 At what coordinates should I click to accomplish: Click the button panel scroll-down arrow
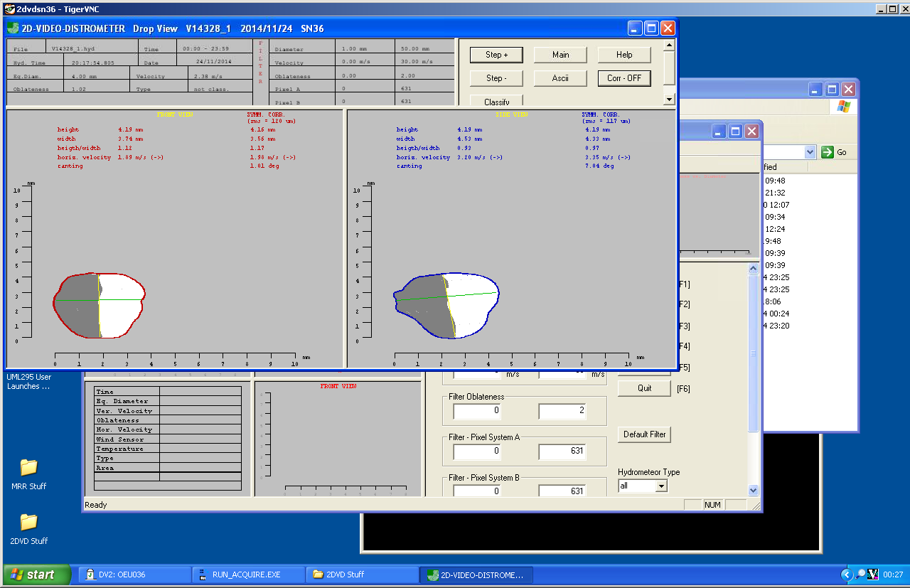668,99
